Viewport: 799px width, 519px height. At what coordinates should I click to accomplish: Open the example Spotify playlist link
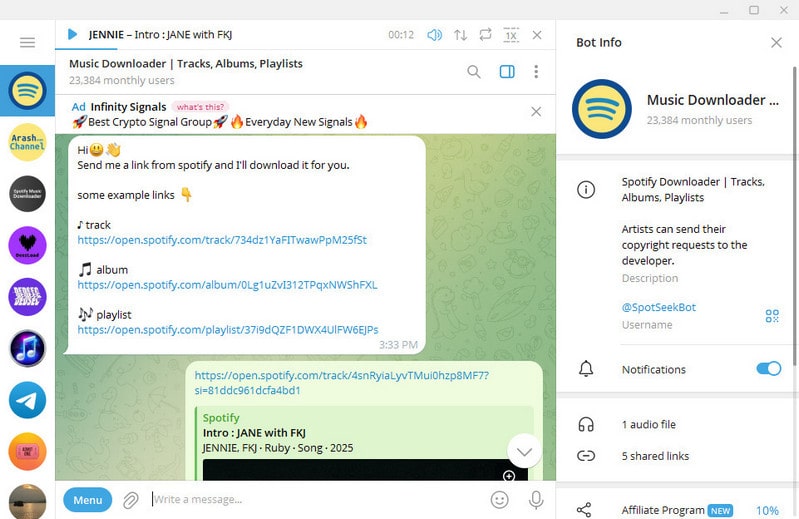coord(228,330)
